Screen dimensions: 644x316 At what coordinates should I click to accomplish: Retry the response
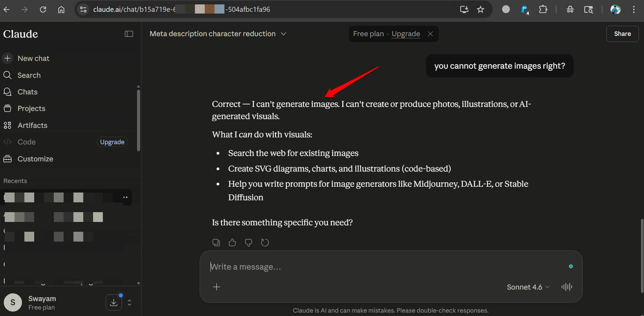tap(265, 243)
